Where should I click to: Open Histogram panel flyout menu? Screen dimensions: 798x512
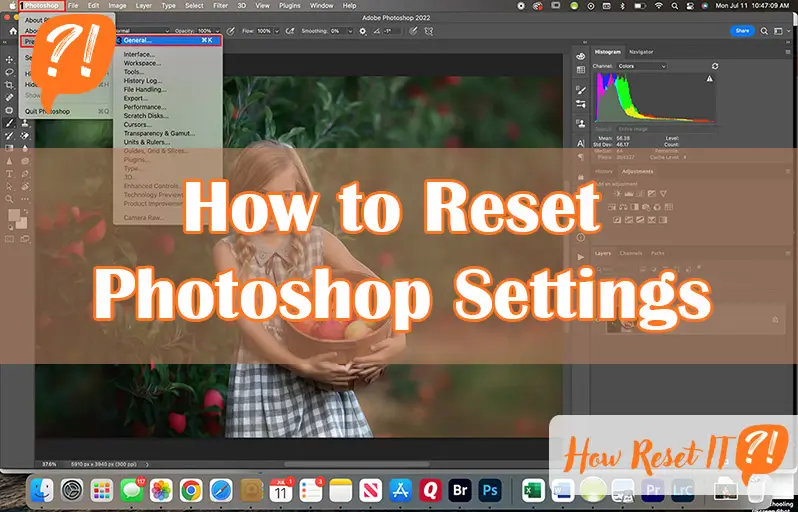tap(788, 52)
